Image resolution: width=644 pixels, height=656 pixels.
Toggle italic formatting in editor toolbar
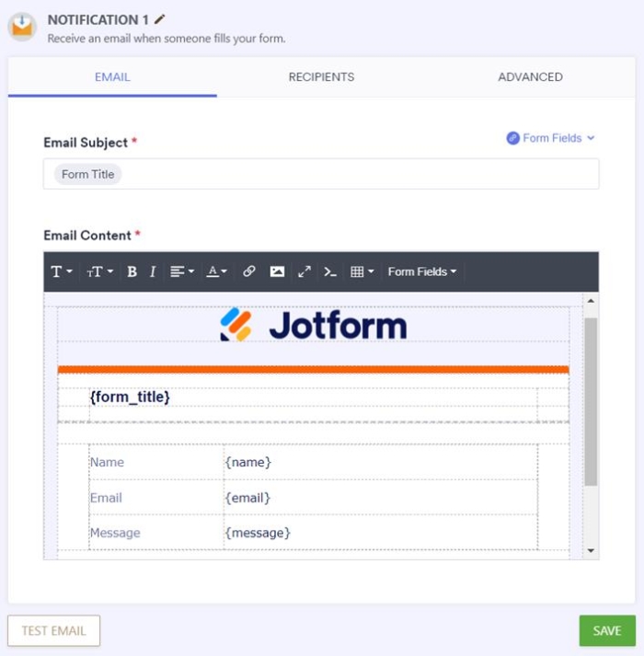pos(153,271)
